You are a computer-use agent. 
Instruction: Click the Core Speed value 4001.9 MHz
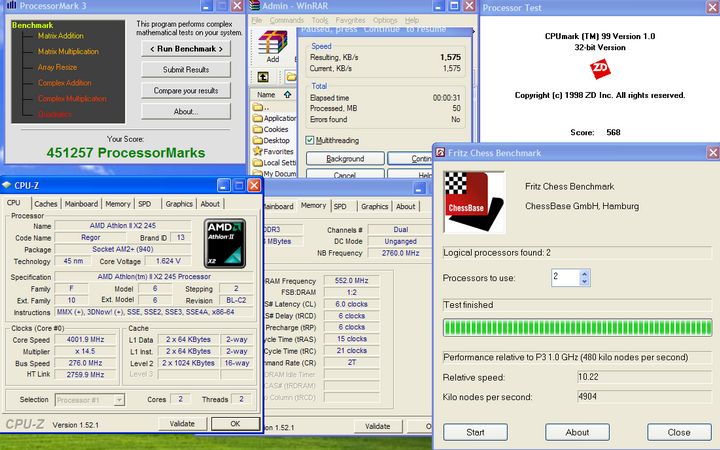coord(85,340)
